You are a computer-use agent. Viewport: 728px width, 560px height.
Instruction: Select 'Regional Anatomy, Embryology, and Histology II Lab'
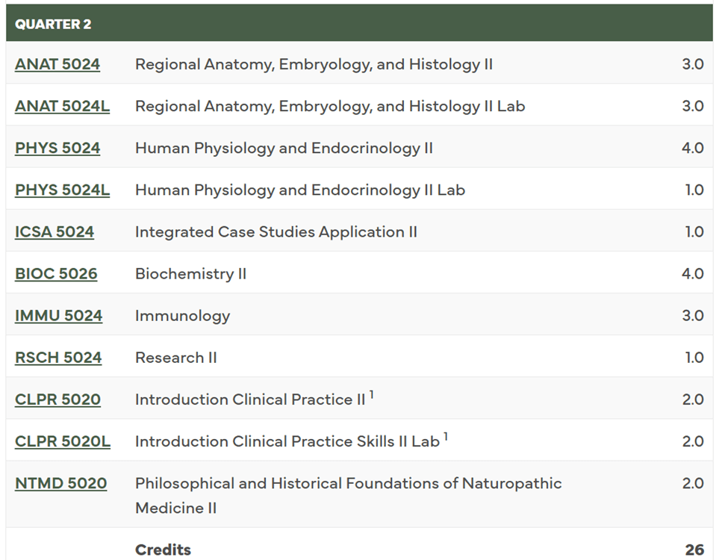(330, 106)
